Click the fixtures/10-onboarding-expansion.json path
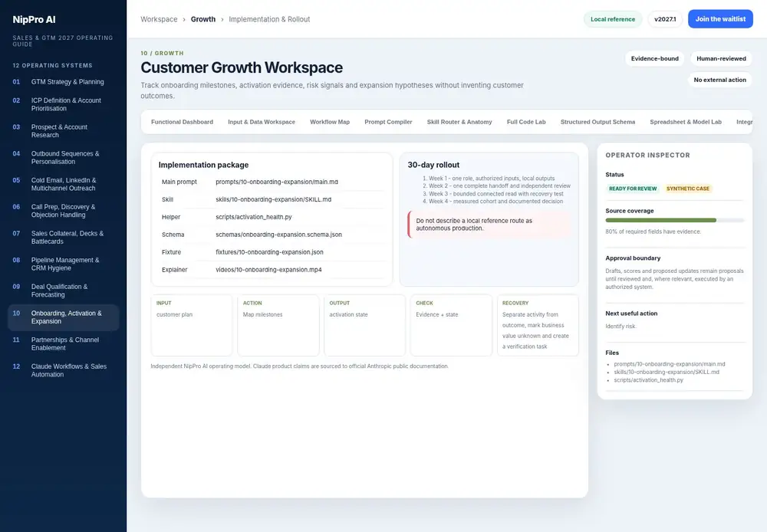The image size is (767, 532). tap(269, 252)
